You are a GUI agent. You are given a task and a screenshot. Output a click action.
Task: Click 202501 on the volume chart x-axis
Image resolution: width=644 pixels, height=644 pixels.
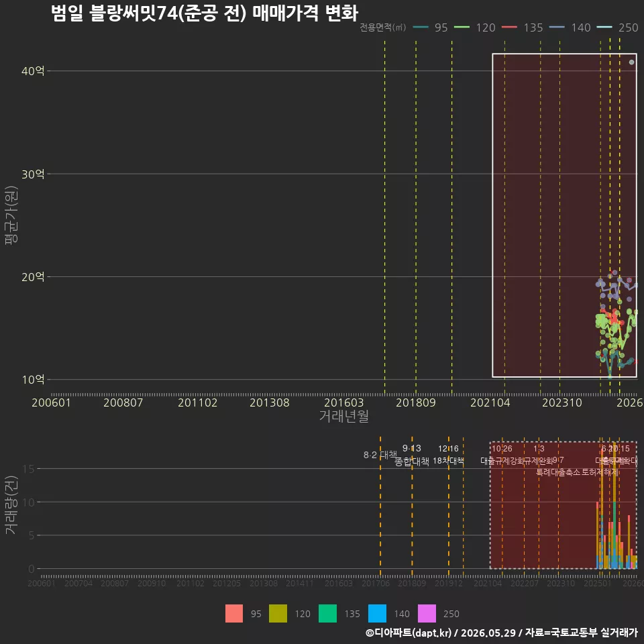[598, 583]
